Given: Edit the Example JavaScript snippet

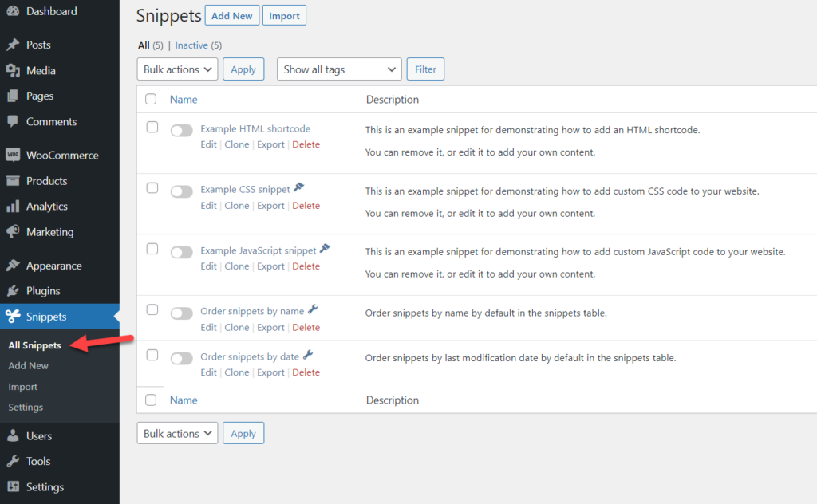Looking at the screenshot, I should pyautogui.click(x=208, y=266).
